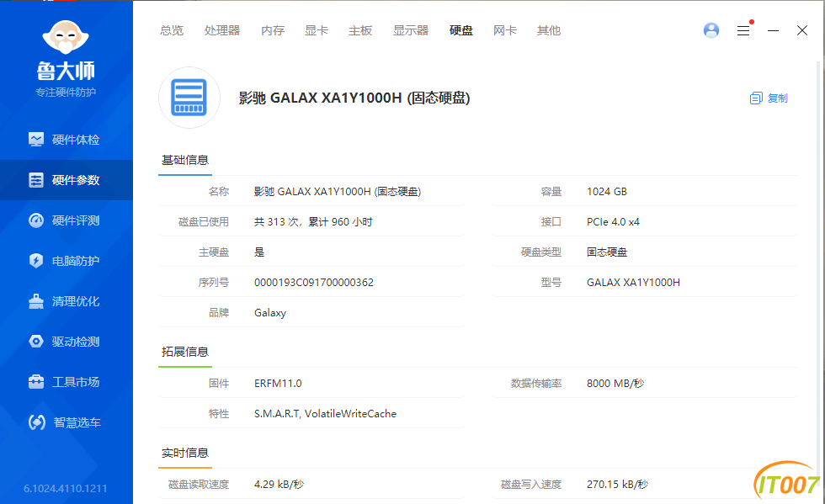Copy disk info with 复制 button
The width and height of the screenshot is (825, 504).
click(x=769, y=98)
